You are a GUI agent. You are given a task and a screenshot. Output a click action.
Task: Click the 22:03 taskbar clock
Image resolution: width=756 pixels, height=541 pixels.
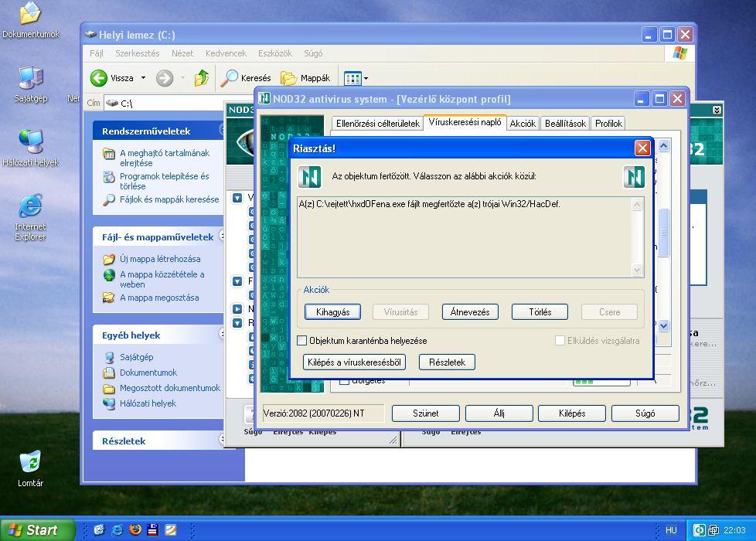coord(734,530)
